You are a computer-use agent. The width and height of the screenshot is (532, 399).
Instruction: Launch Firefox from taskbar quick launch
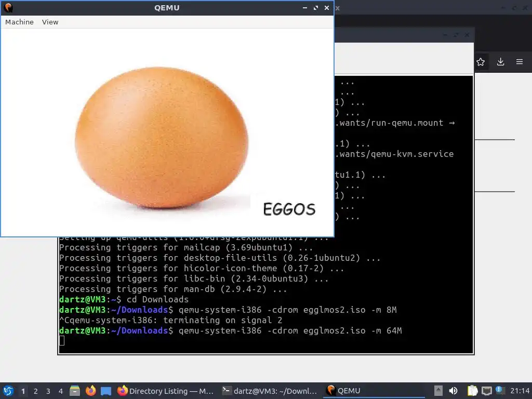(x=90, y=391)
